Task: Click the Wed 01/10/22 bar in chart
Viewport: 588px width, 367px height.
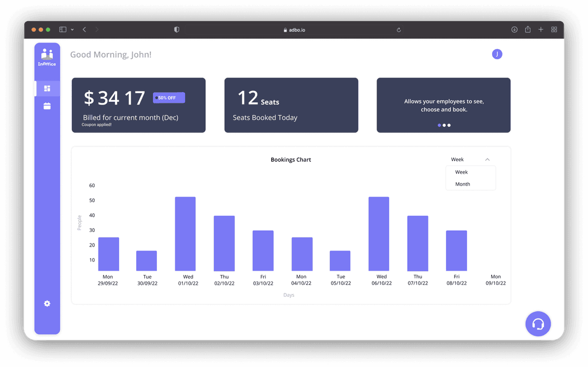Action: 185,234
